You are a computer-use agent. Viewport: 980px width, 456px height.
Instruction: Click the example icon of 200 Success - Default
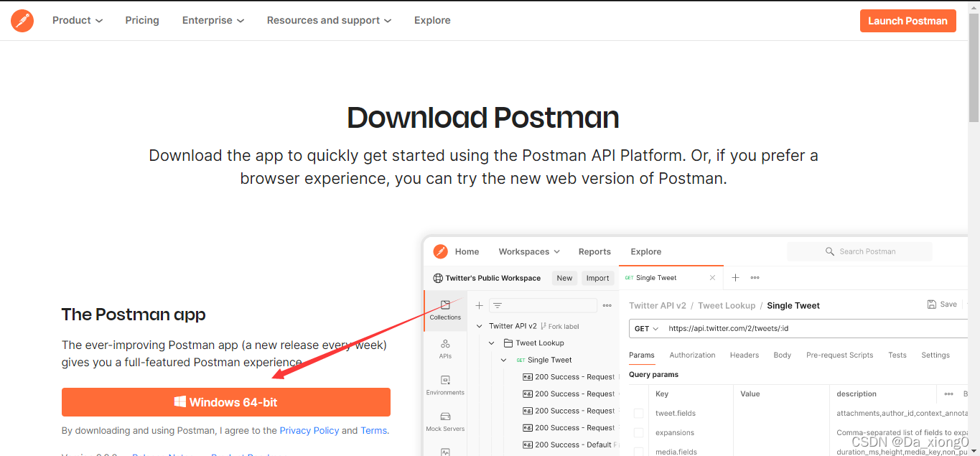click(528, 445)
